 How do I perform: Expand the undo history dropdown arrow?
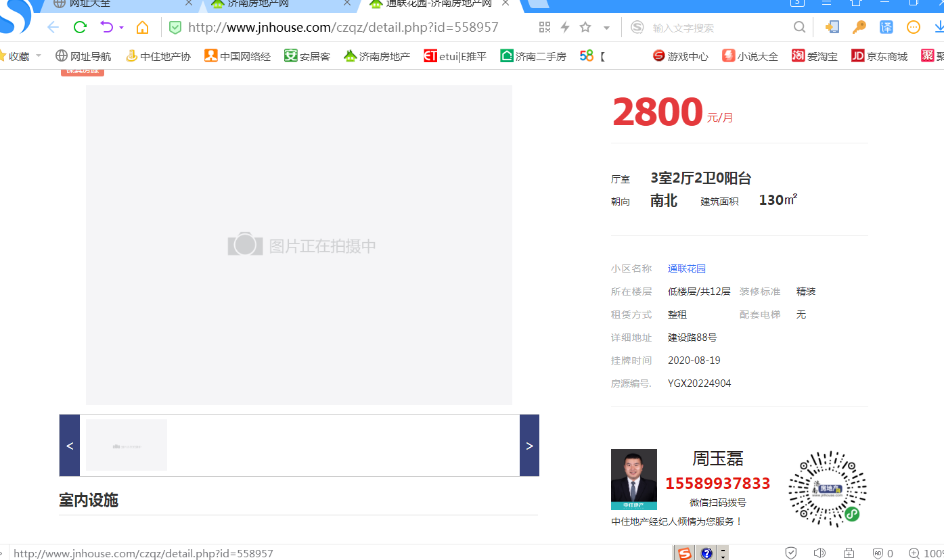pos(122,28)
